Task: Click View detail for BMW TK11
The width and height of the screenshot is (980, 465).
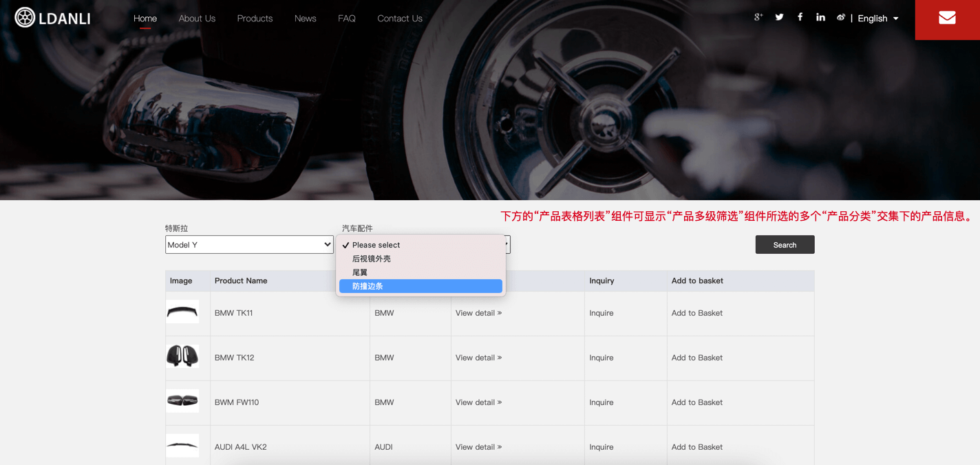Action: coord(478,313)
